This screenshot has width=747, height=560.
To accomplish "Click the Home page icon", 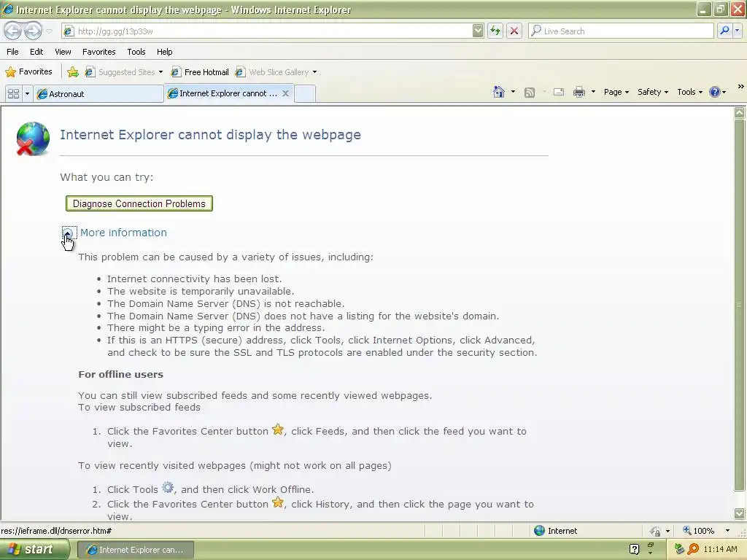I will click(499, 92).
